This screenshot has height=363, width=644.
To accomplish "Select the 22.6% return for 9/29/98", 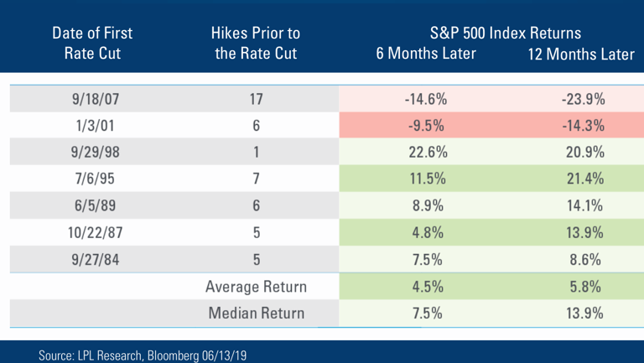I will [x=428, y=152].
